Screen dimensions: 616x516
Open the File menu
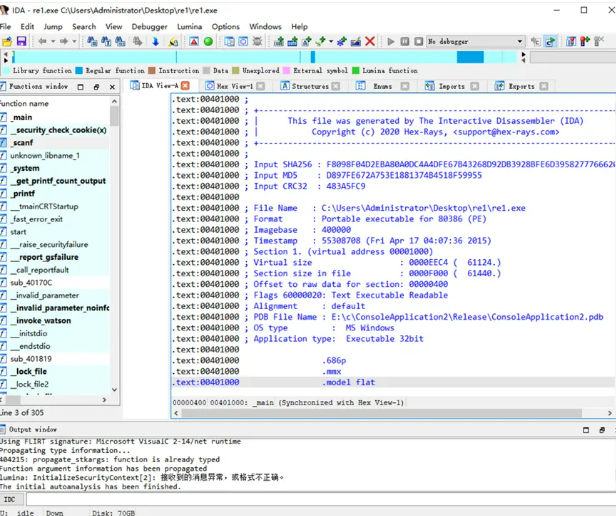click(6, 26)
